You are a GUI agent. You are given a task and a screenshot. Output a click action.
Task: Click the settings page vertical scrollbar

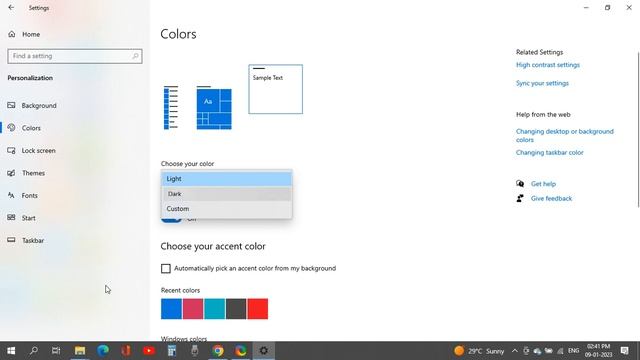click(x=638, y=130)
